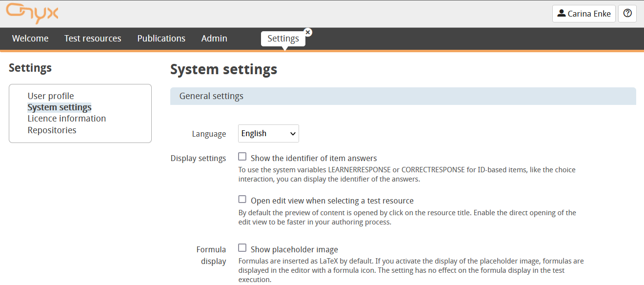Viewport: 644px width, 285px height.
Task: Open the Test resources tab
Action: [93, 39]
